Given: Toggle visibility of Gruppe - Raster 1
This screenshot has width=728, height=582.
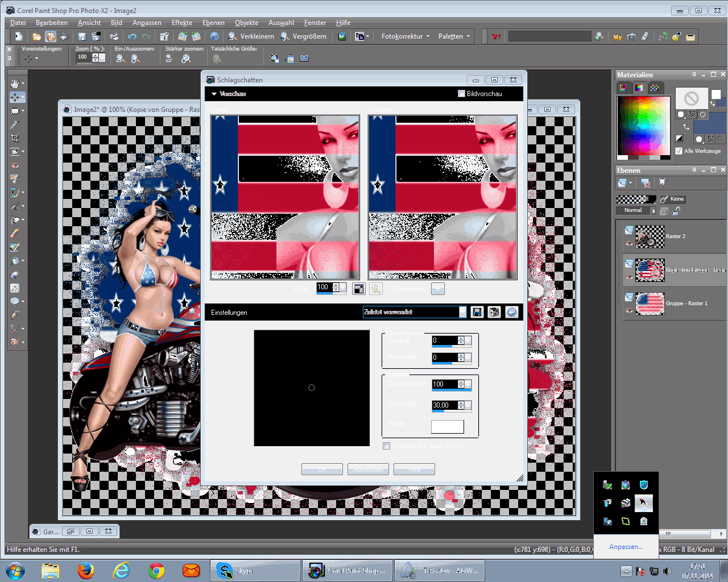Looking at the screenshot, I should point(628,310).
